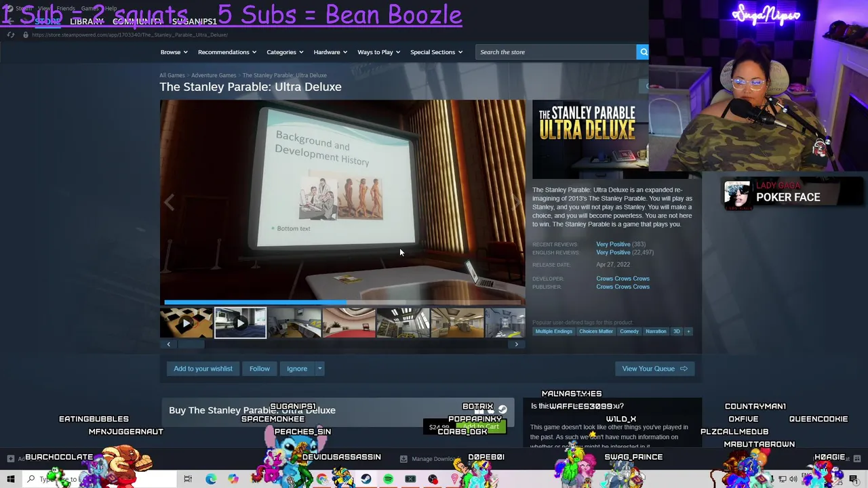
Task: Open the arrow dropdown next to Ignore
Action: 319,369
